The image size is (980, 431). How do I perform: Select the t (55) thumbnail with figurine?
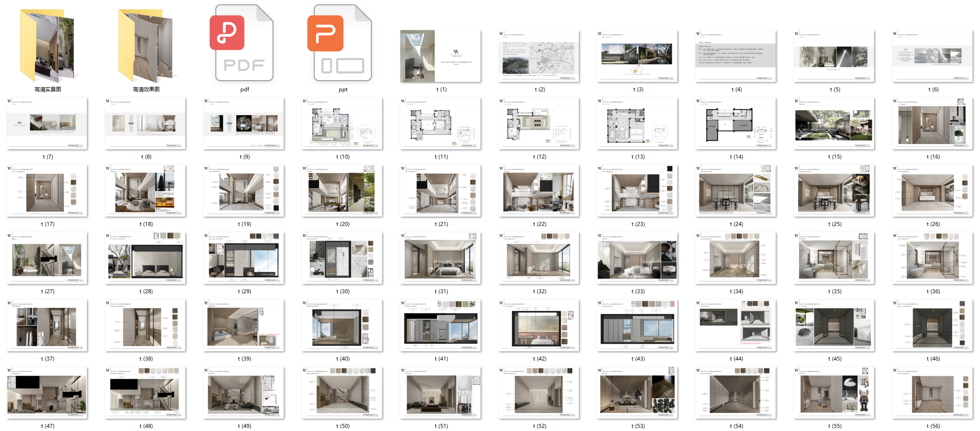[834, 393]
